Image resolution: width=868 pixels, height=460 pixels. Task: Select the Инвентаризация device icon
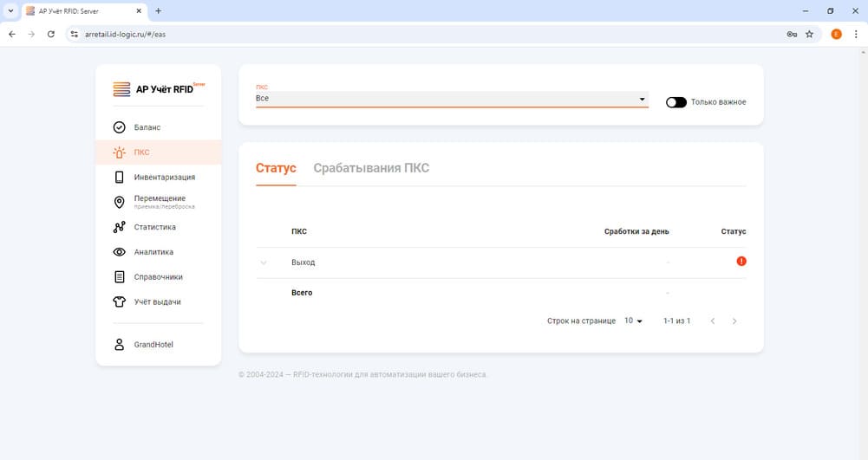point(120,178)
